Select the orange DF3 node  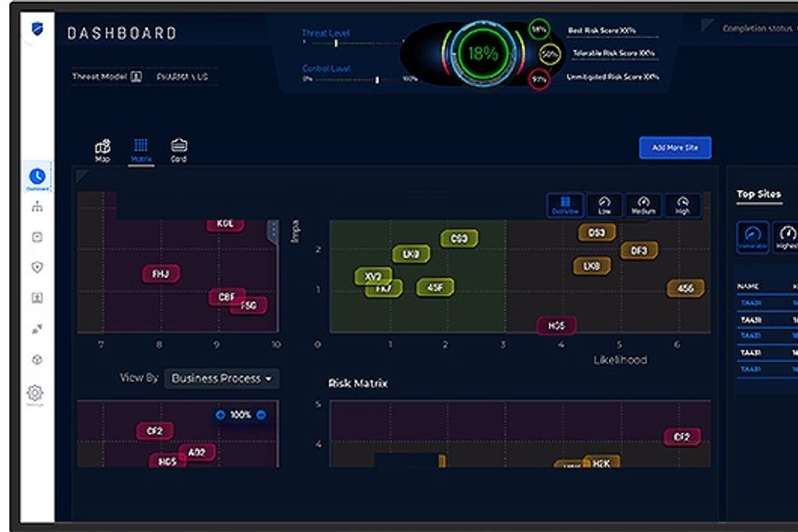click(638, 250)
